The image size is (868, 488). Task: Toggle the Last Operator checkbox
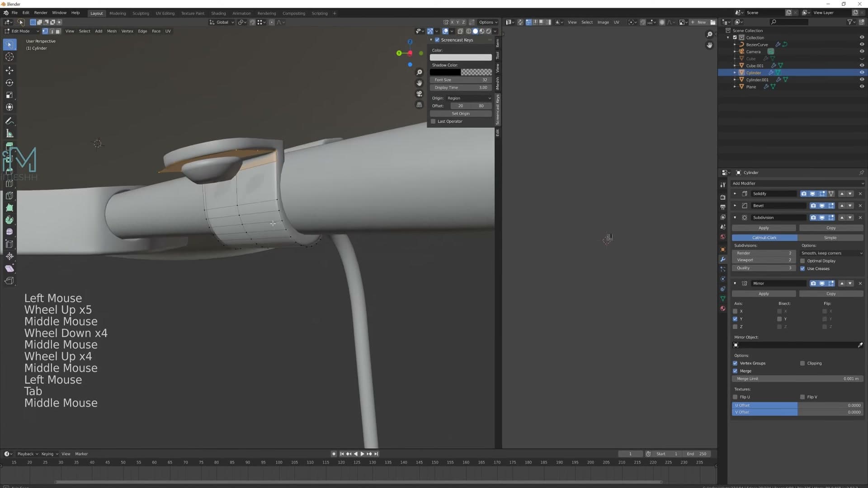433,122
